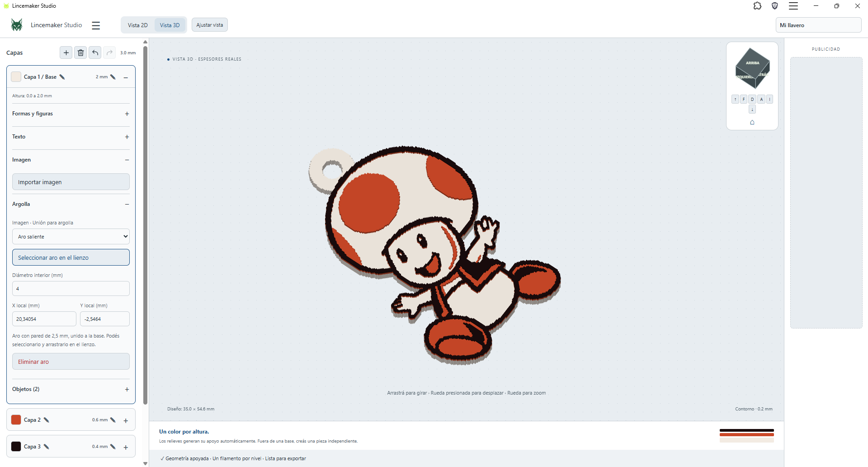
Task: Undo the last action
Action: coord(95,52)
